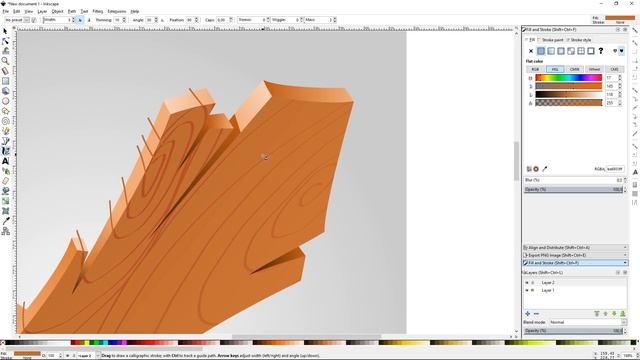The image size is (640, 360).
Task: Toggle lock on Layer 1
Action: (533, 290)
